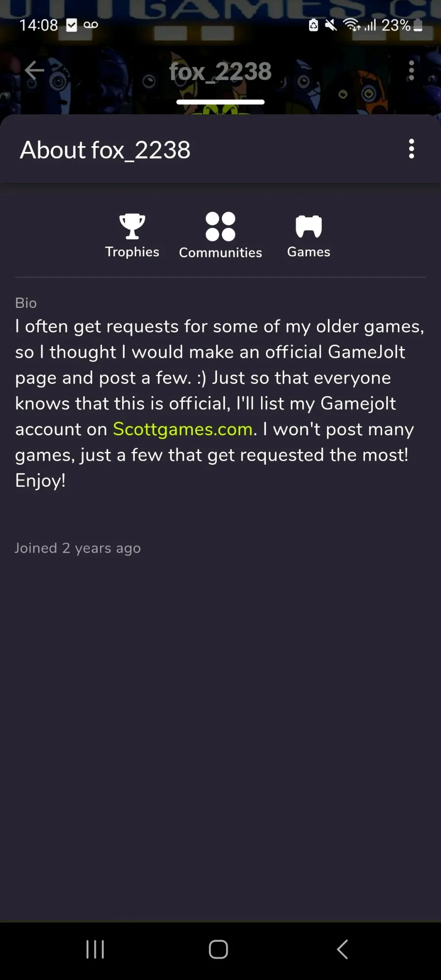Open the profile header three-dot menu
441x980 pixels.
point(411,71)
